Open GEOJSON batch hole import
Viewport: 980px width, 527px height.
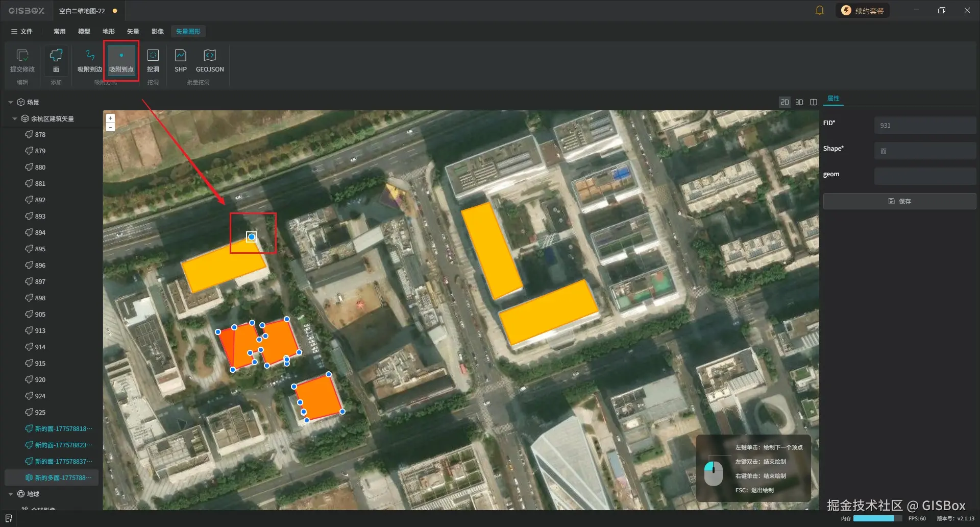210,61
